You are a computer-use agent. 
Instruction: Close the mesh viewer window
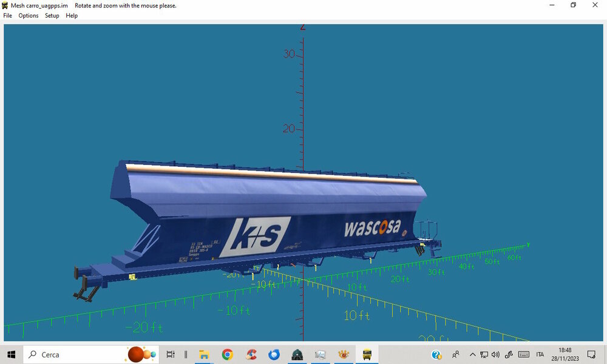click(x=595, y=5)
